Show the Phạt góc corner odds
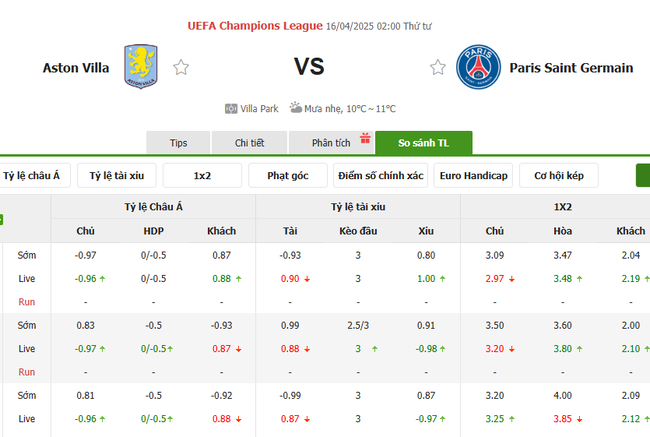 coord(287,176)
